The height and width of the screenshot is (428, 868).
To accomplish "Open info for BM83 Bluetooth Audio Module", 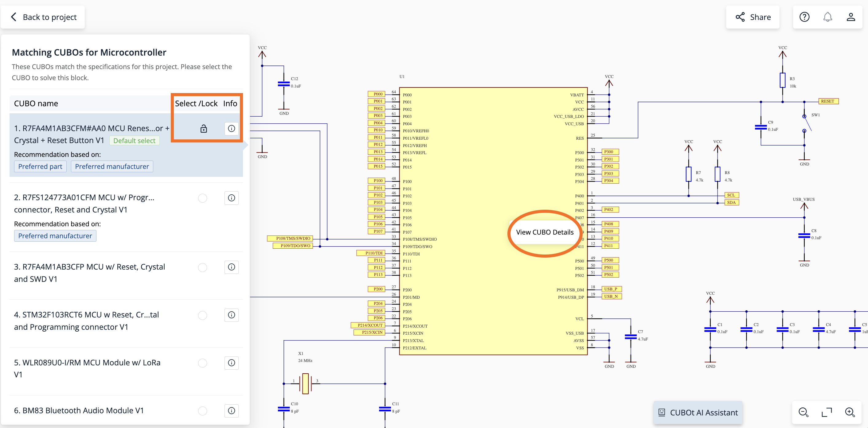I will coord(232,410).
